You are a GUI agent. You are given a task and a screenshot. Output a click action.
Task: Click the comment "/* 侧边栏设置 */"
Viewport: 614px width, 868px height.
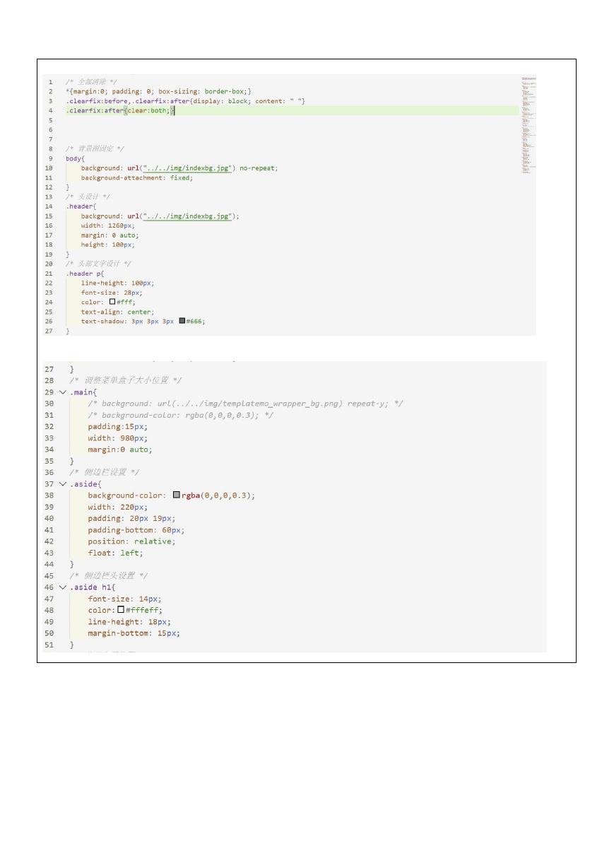pyautogui.click(x=104, y=472)
